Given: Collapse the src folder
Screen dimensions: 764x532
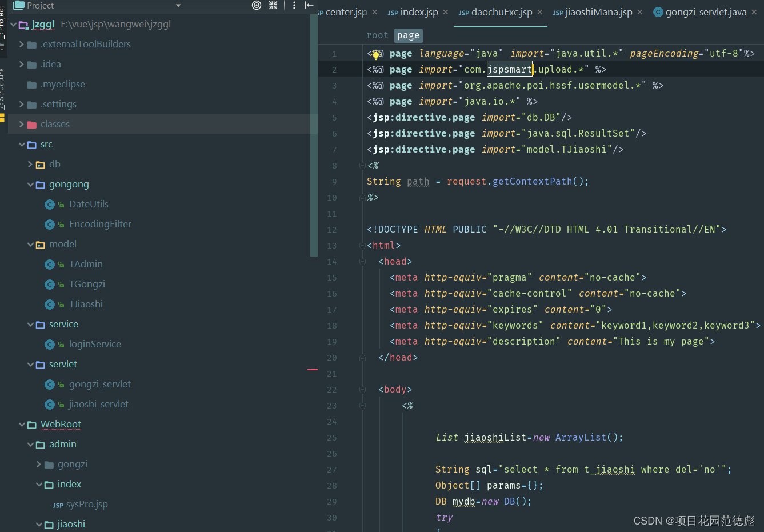Looking at the screenshot, I should tap(22, 145).
